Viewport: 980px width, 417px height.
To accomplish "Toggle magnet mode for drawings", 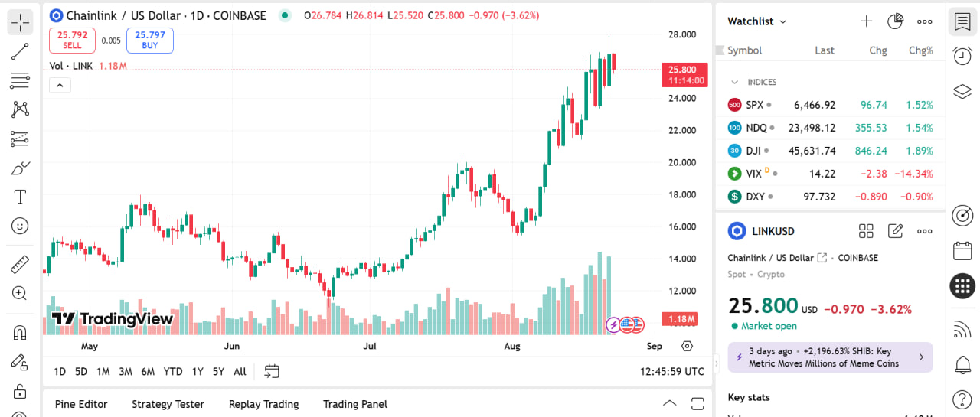I will pyautogui.click(x=20, y=333).
